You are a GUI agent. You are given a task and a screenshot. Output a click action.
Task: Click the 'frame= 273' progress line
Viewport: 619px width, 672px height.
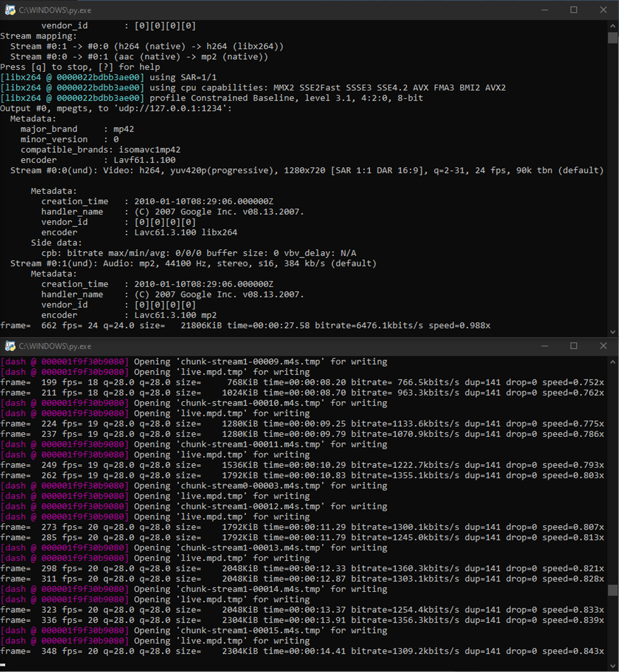tap(302, 527)
